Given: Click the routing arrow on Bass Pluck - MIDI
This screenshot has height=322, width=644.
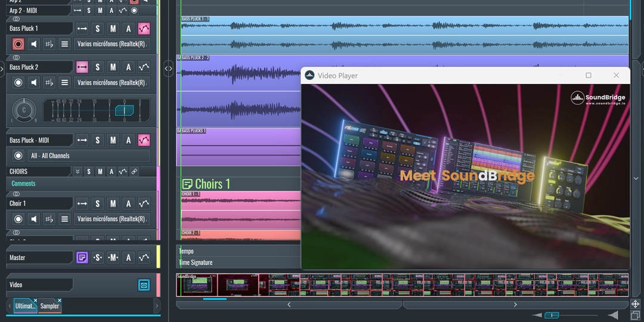Looking at the screenshot, I should (x=82, y=140).
